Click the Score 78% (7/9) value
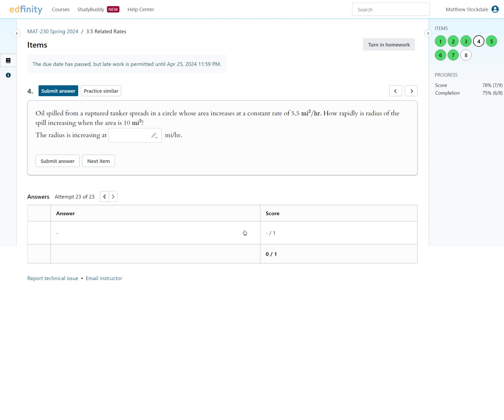This screenshot has width=504, height=420. pos(493,85)
